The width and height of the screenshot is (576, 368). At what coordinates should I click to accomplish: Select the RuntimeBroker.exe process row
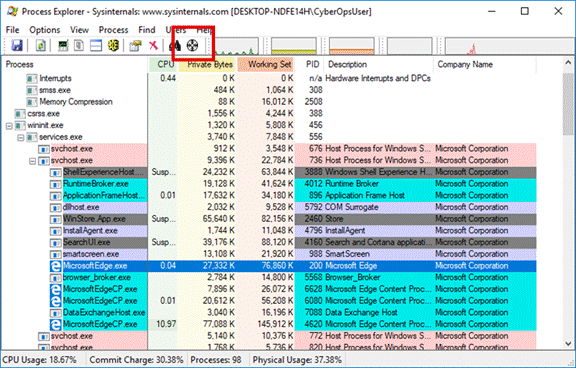(269, 184)
